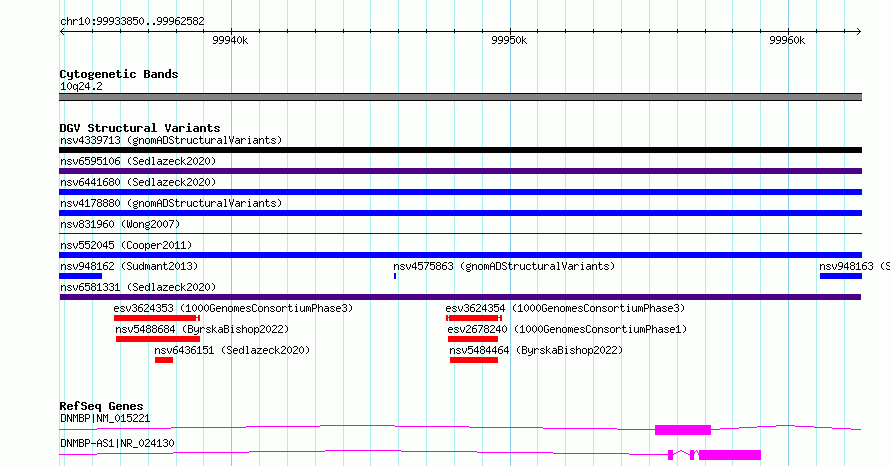Select the purple nsv6595106 variant bar

(x=460, y=171)
